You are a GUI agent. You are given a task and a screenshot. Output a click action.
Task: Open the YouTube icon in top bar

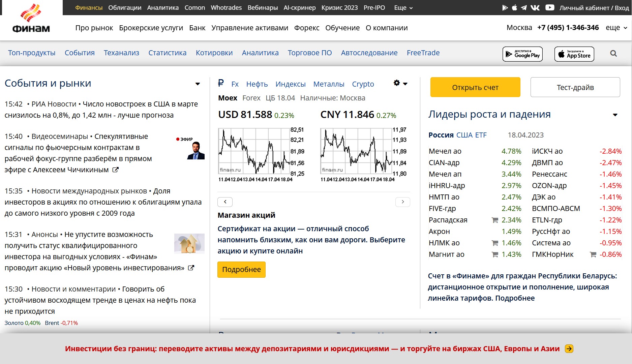tap(550, 7)
